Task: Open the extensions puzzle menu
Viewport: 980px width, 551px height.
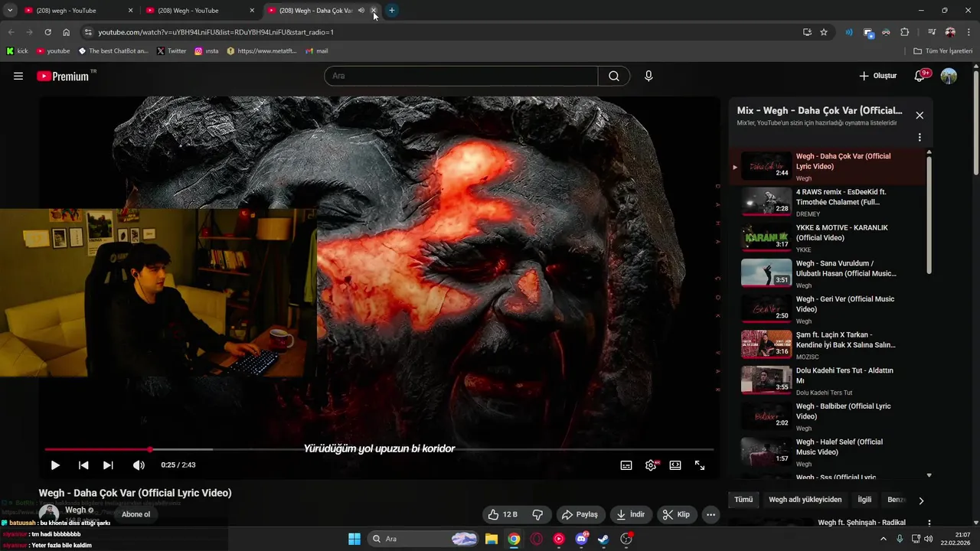Action: [x=905, y=32]
